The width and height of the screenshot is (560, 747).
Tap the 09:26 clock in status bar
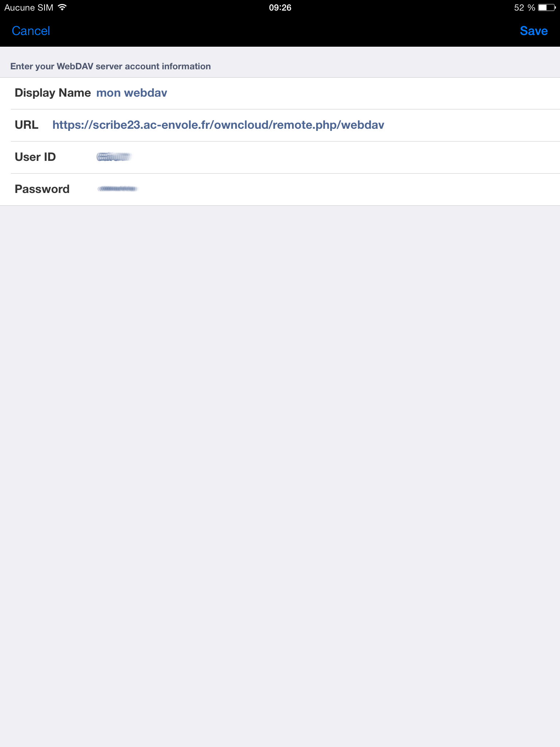click(280, 8)
